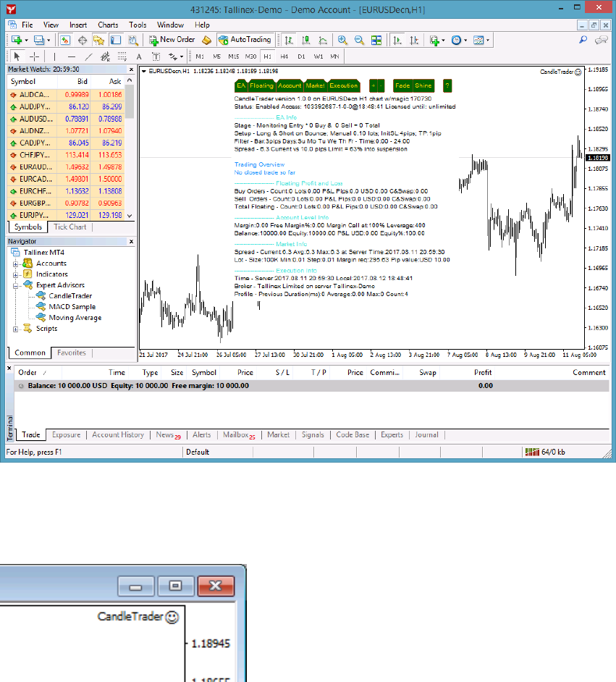
Task: Expand the Scripts tree node
Action: coord(16,329)
